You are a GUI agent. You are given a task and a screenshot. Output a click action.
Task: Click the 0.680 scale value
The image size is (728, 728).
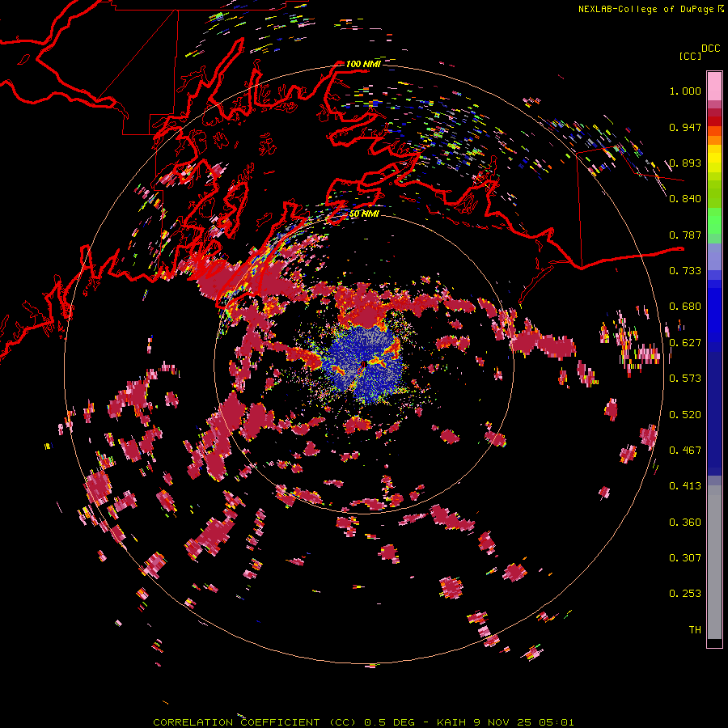point(685,307)
